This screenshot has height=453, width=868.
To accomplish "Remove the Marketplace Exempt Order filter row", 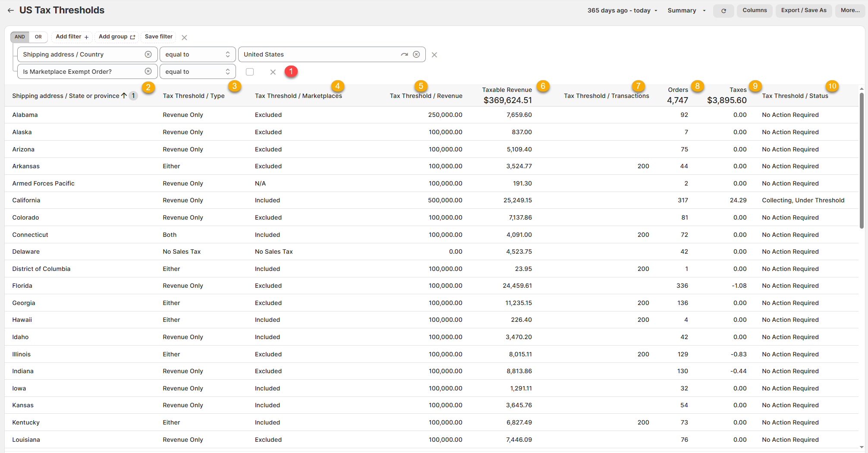I will (x=273, y=72).
